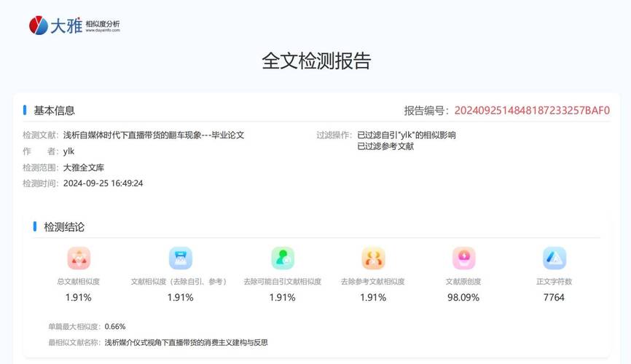Screen dimensions: 631x364
Task: Click the author name ylk
Action: (x=68, y=151)
